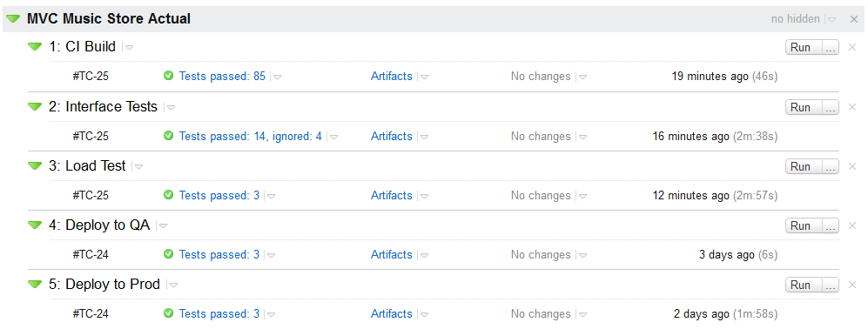The height and width of the screenshot is (336, 868).
Task: Open No changes dropdown for CI Build
Action: [x=582, y=77]
